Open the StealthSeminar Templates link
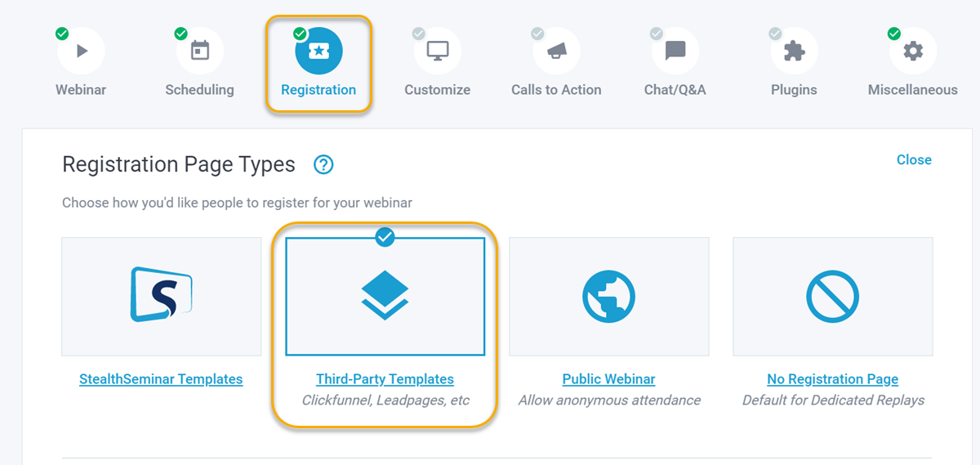The width and height of the screenshot is (980, 465). [x=161, y=379]
